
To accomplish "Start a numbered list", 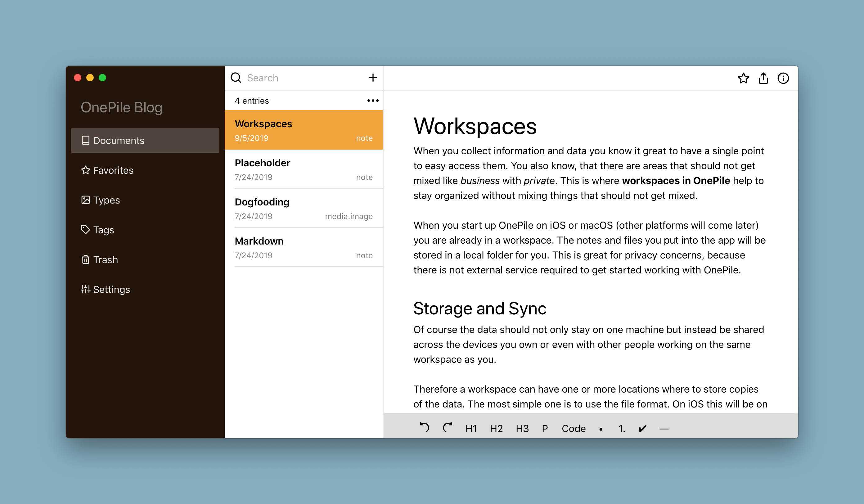I will [622, 428].
